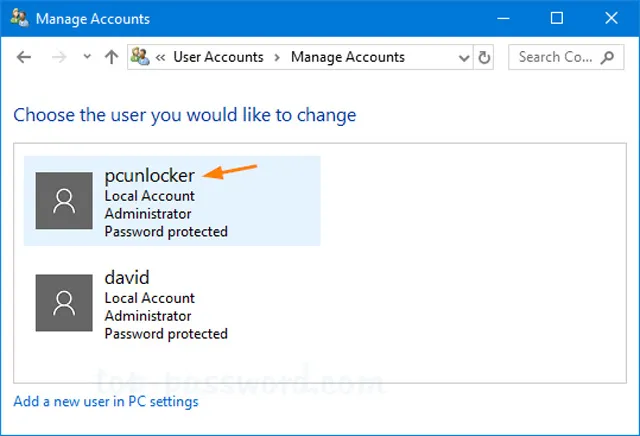
Task: Expand the chevron after User Accounts
Action: [x=277, y=58]
